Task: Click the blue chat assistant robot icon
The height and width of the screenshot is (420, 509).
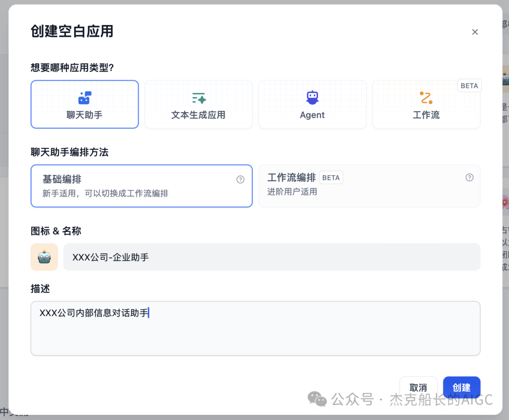Action: click(x=85, y=98)
